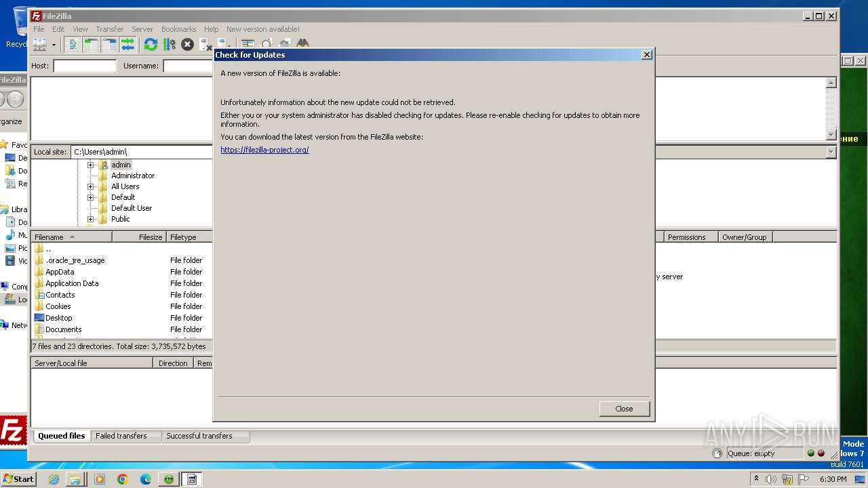
Task: Open Windows Explorer taskbar folder icon
Action: 75,479
